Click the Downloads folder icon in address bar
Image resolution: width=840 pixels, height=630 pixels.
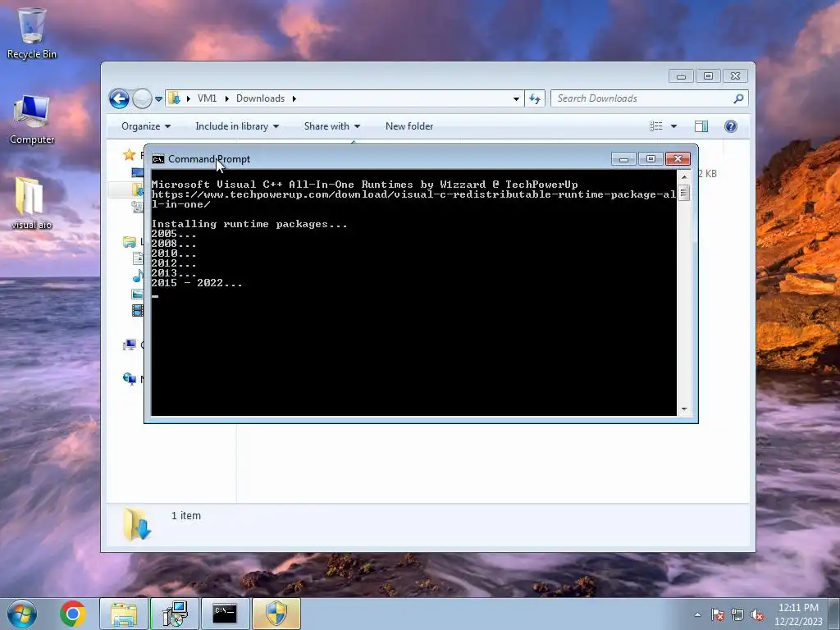tap(174, 98)
